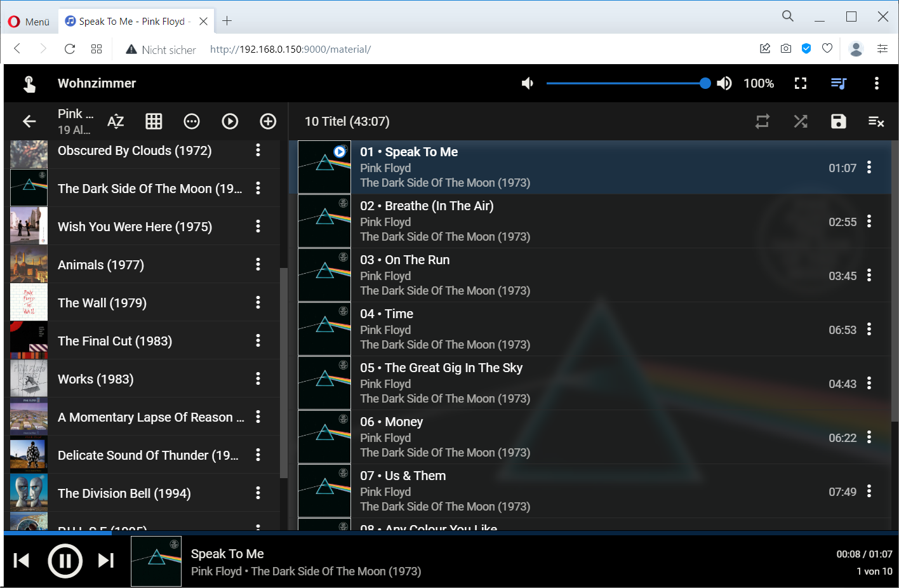Clear the play queue
This screenshot has height=588, width=899.
pos(877,121)
